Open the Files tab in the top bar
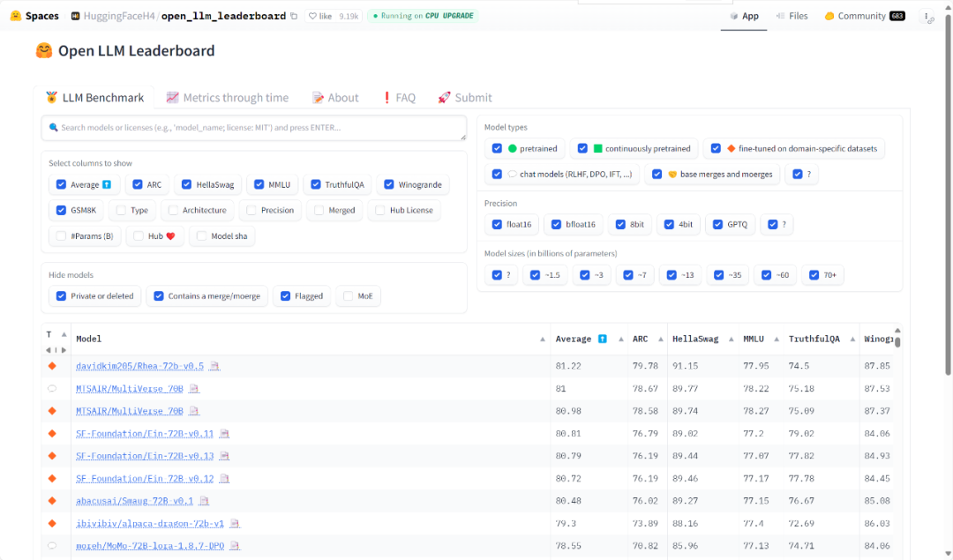 pyautogui.click(x=792, y=17)
